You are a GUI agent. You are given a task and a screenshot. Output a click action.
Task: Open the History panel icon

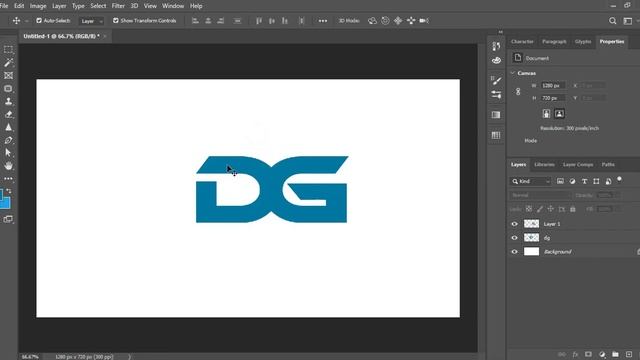pyautogui.click(x=496, y=46)
